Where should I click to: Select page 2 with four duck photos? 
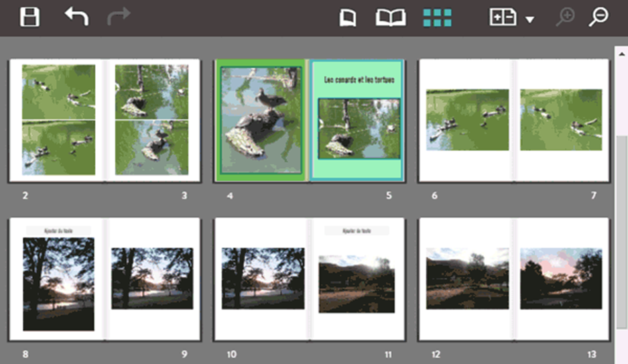click(58, 121)
